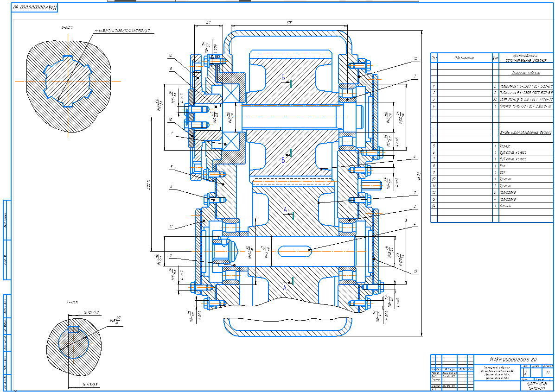Click the rotated drawing designation in the corner stamp
The width and height of the screenshot is (555, 392).
[35, 7]
